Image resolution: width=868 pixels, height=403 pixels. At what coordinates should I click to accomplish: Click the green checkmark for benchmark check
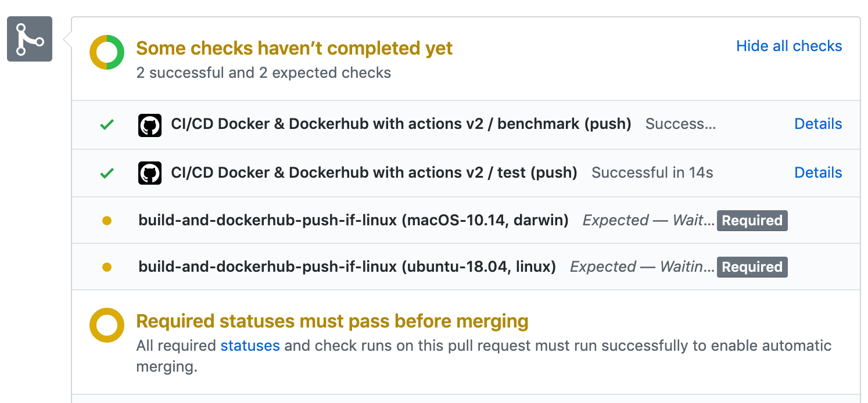point(107,124)
